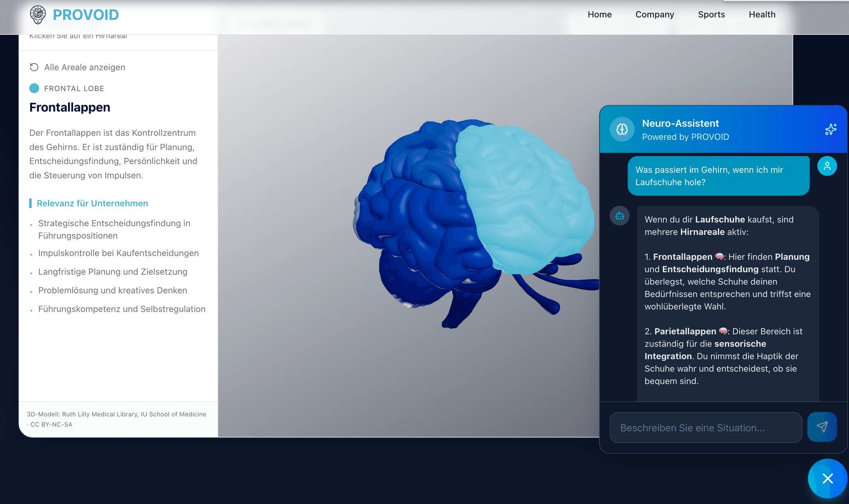
Task: Close the Neuro-Assistent with the X button
Action: pos(827,478)
